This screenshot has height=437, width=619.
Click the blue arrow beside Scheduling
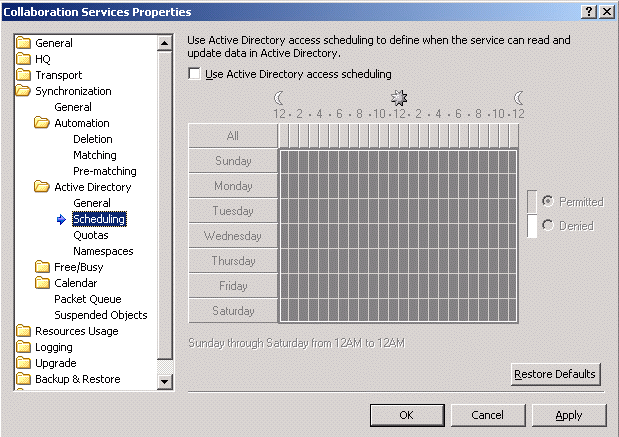coord(61,219)
